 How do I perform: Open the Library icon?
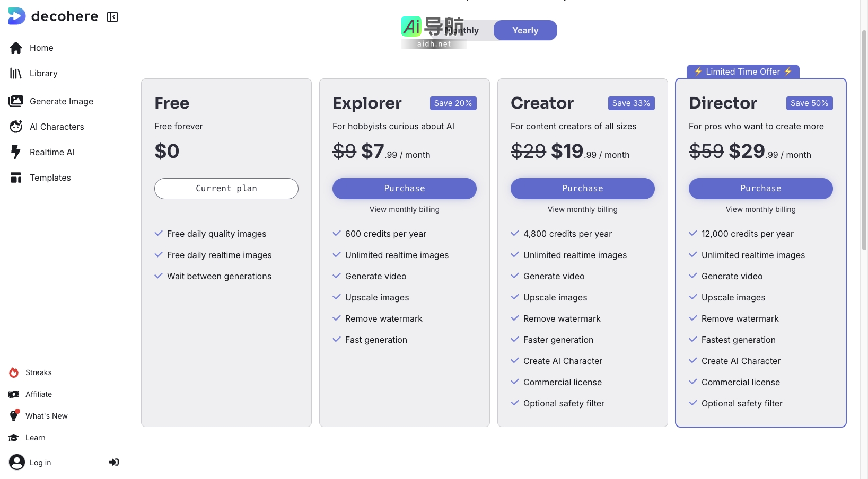coord(16,74)
